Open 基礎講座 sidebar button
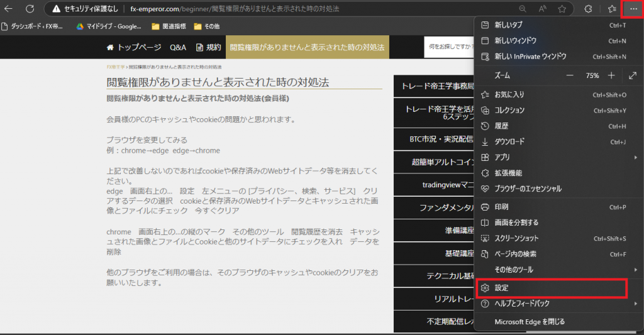Screen dimensions: 644x335 coord(434,254)
